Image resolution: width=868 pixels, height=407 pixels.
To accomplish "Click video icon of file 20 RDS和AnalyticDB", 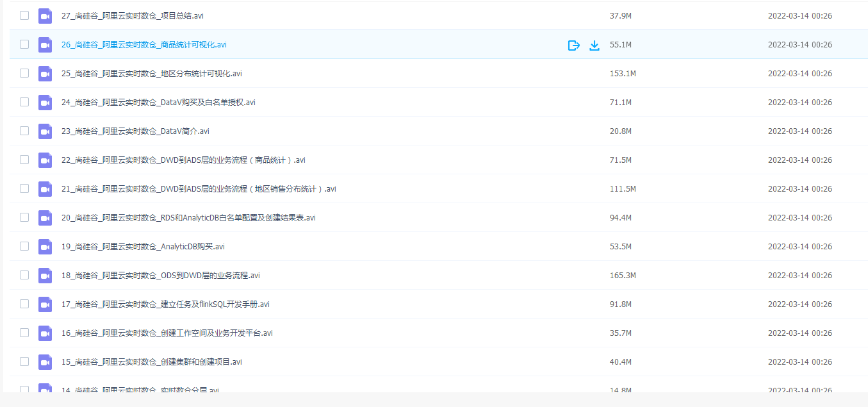I will pos(45,218).
